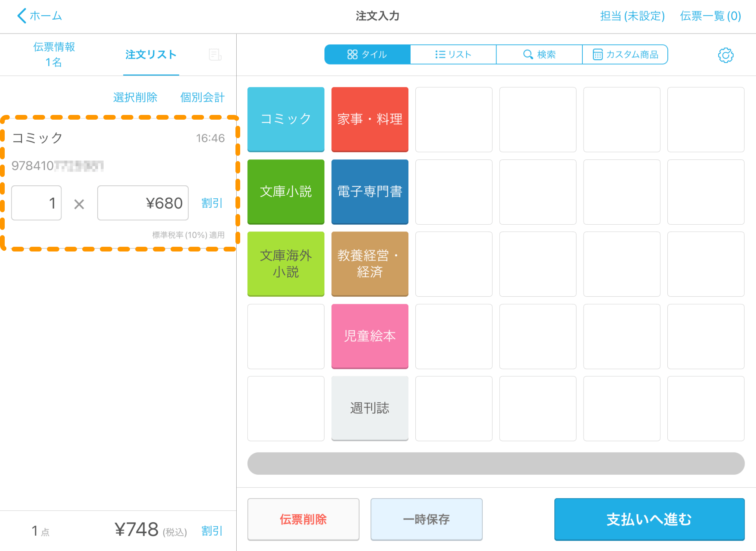Image resolution: width=756 pixels, height=551 pixels.
Task: Click the gray tile page scrollbar
Action: [496, 463]
